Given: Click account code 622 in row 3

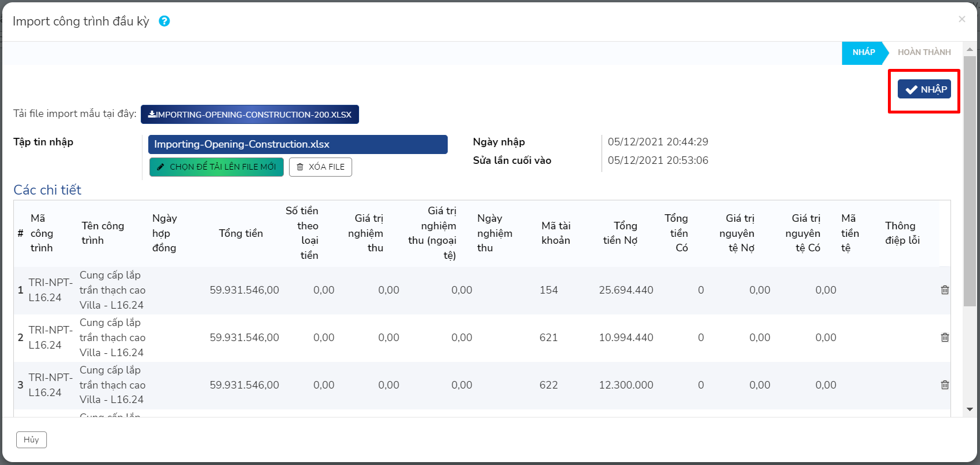Looking at the screenshot, I should (x=548, y=385).
